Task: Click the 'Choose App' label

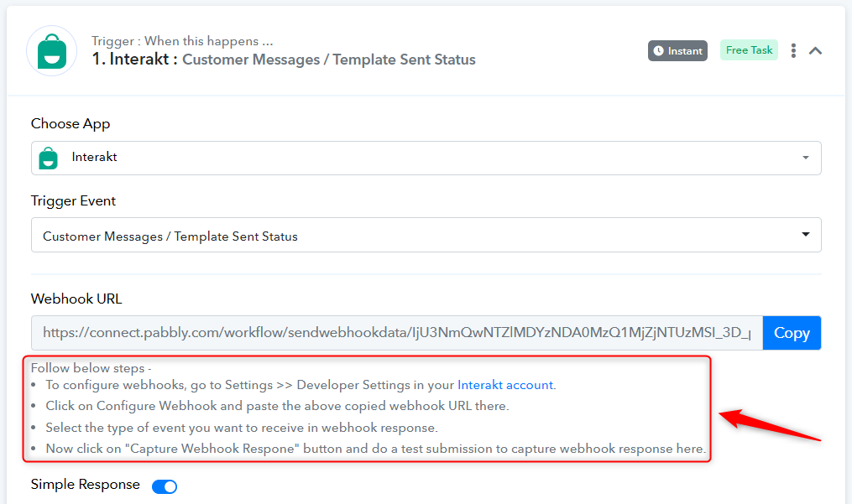Action: [x=71, y=123]
